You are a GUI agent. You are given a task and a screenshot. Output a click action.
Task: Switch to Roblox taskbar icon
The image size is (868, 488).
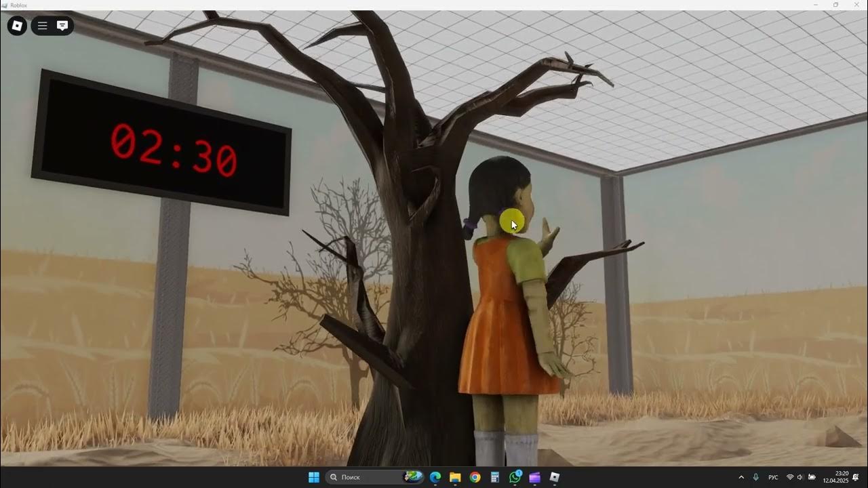click(555, 477)
